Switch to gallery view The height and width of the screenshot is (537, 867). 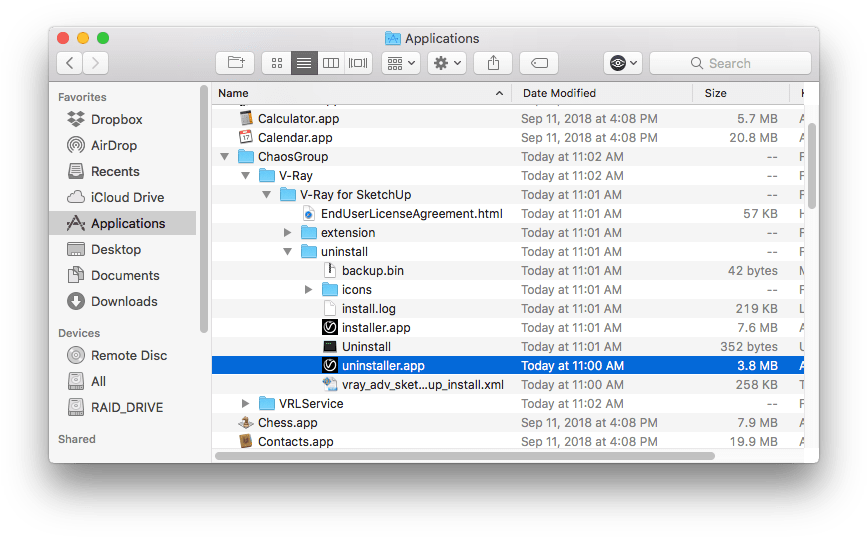coord(358,63)
